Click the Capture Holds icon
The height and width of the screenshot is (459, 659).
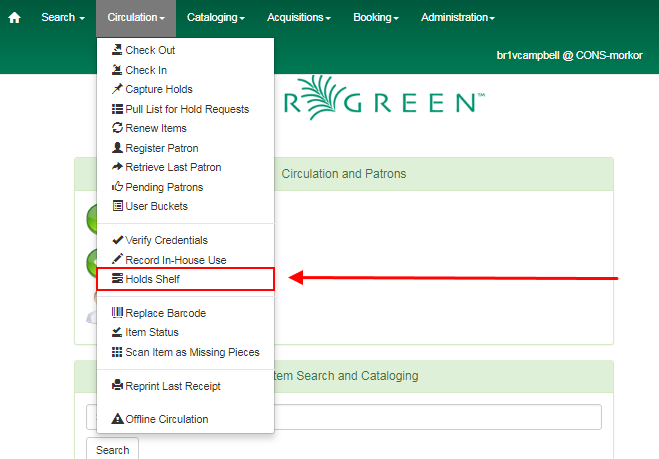[x=117, y=89]
